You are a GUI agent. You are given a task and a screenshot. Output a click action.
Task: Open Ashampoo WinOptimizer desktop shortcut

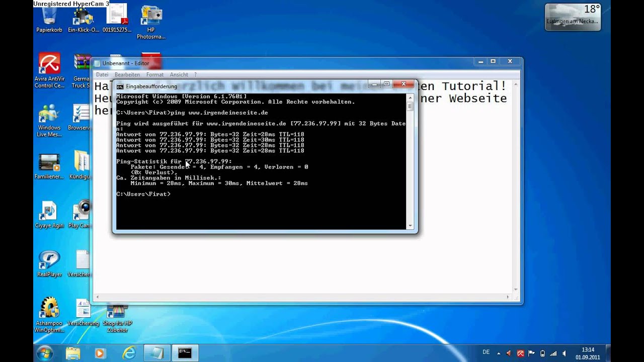pyautogui.click(x=49, y=315)
